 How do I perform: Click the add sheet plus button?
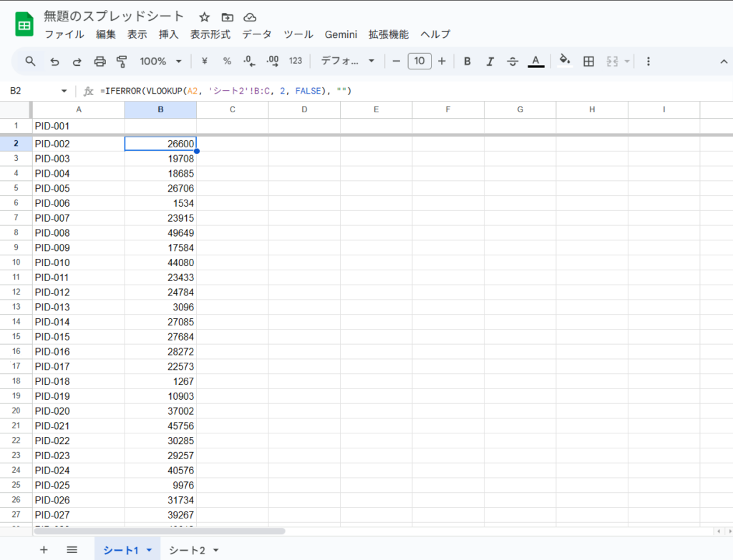(44, 550)
